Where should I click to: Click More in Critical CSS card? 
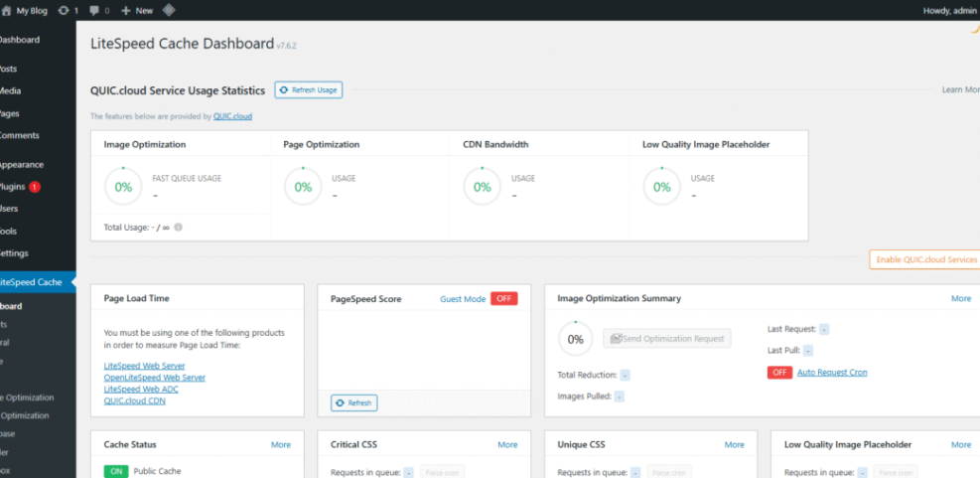507,445
